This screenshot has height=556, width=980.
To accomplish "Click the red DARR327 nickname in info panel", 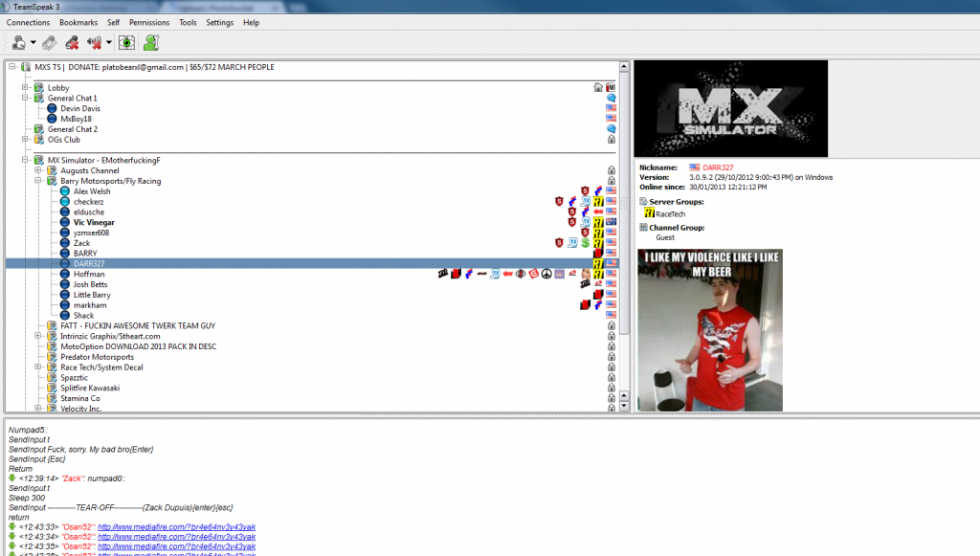I will point(718,167).
